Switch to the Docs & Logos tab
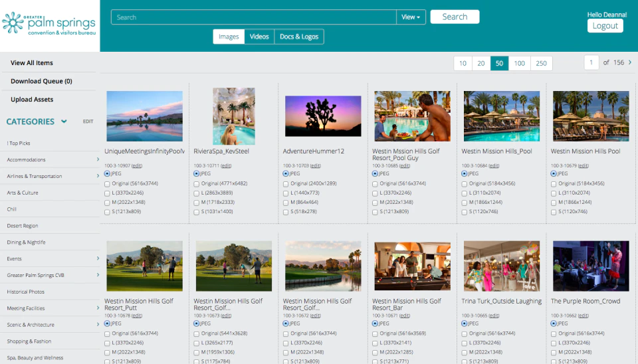The image size is (638, 364). 299,37
